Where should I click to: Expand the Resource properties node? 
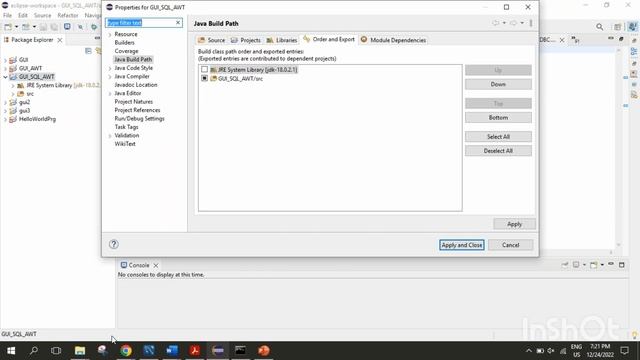[110, 35]
